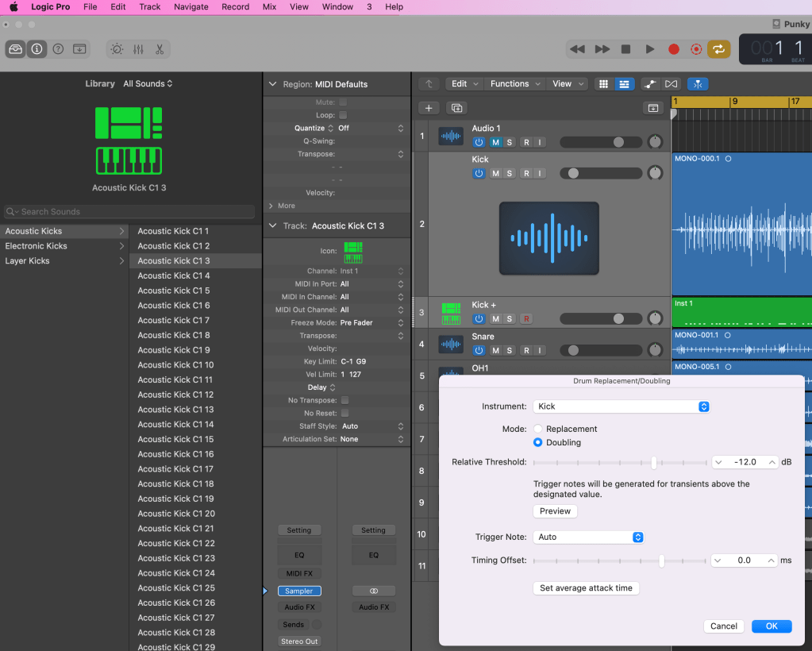Click Set average attack time button
Image resolution: width=812 pixels, height=651 pixels.
586,588
